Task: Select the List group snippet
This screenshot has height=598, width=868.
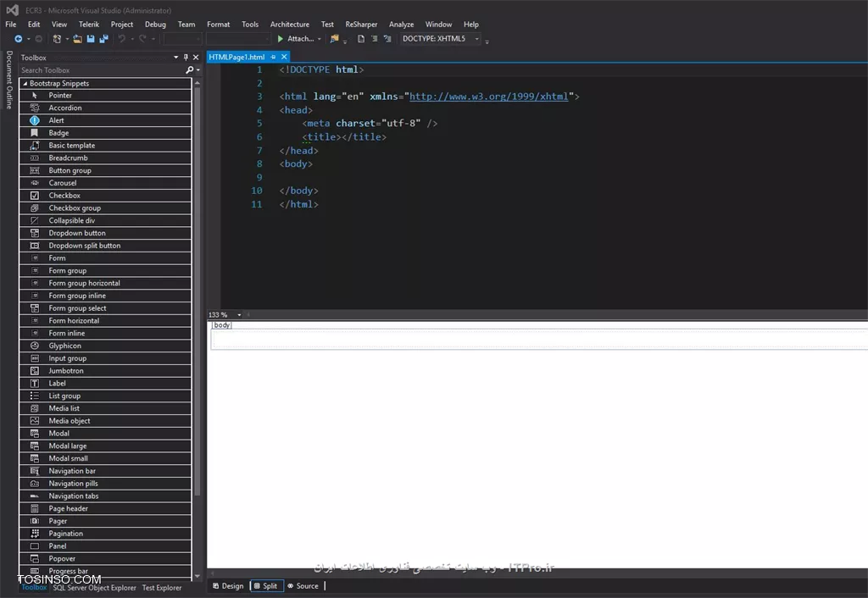Action: click(x=105, y=396)
